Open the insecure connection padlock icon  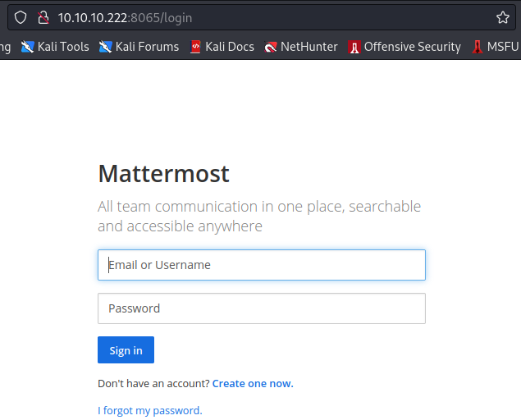click(x=43, y=17)
